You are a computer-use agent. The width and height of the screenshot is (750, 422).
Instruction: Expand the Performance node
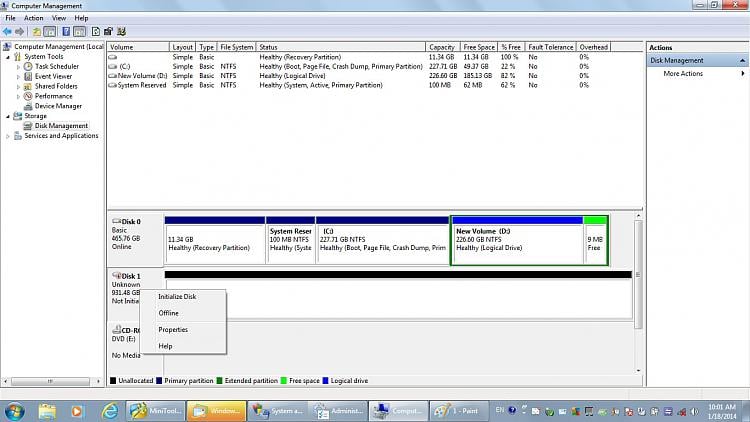[18, 97]
